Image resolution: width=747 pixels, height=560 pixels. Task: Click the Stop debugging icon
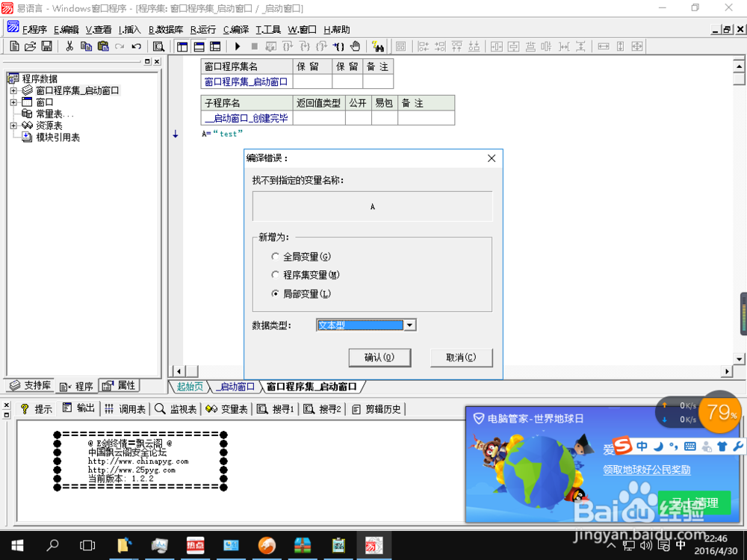click(255, 46)
